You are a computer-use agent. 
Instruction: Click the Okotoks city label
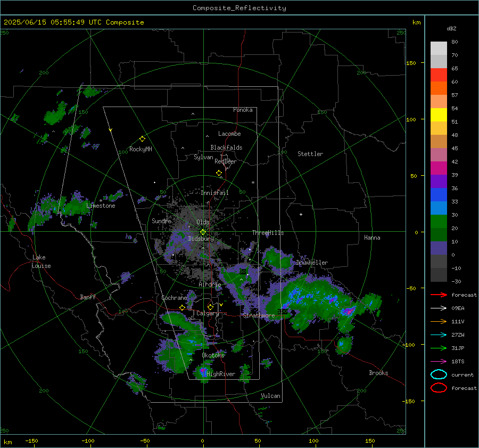[213, 355]
